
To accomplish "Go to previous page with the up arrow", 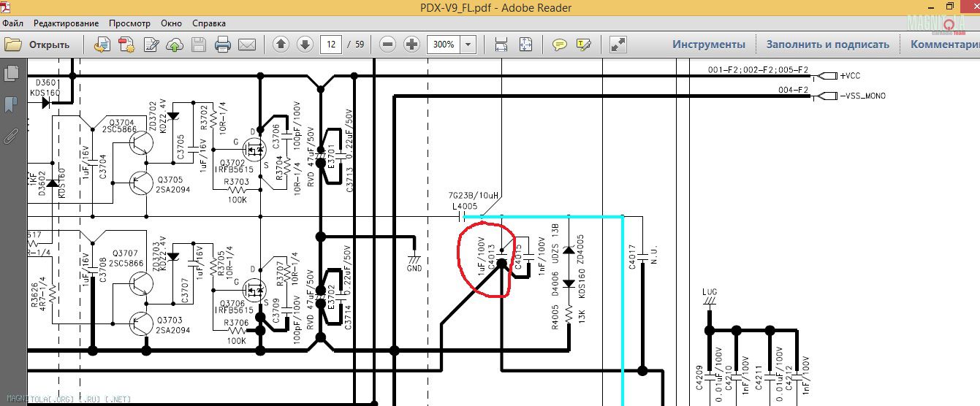I will pyautogui.click(x=281, y=45).
